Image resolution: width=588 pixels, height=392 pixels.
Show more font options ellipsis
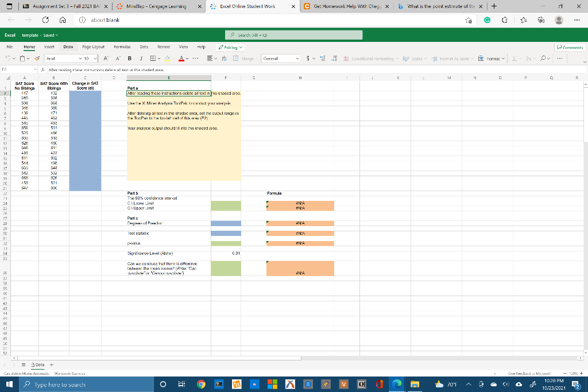pos(195,59)
